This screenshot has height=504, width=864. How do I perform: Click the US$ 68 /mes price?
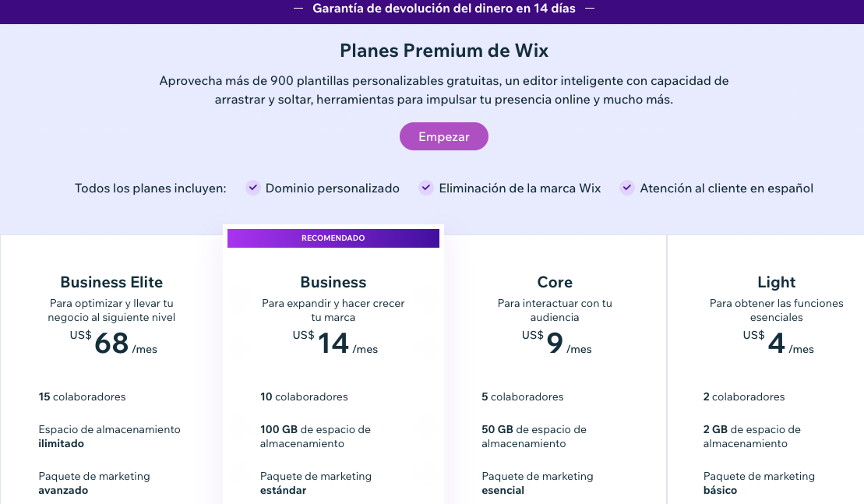(x=112, y=343)
